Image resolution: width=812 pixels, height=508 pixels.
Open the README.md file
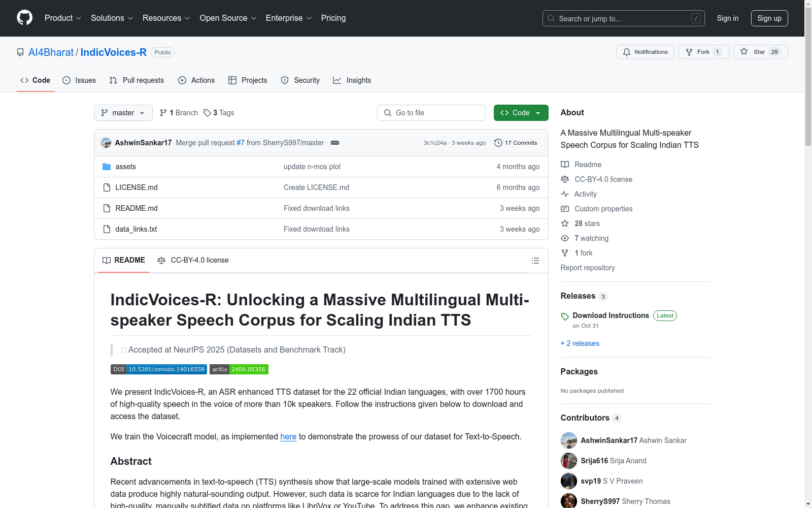pos(137,208)
